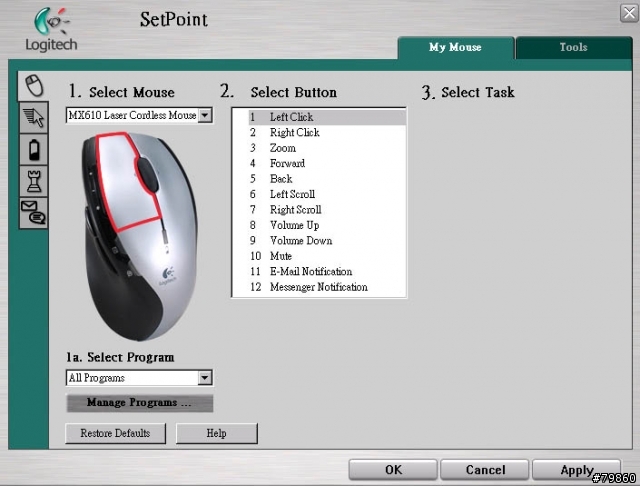Select button 9 Volume Down
The width and height of the screenshot is (640, 486).
[327, 241]
